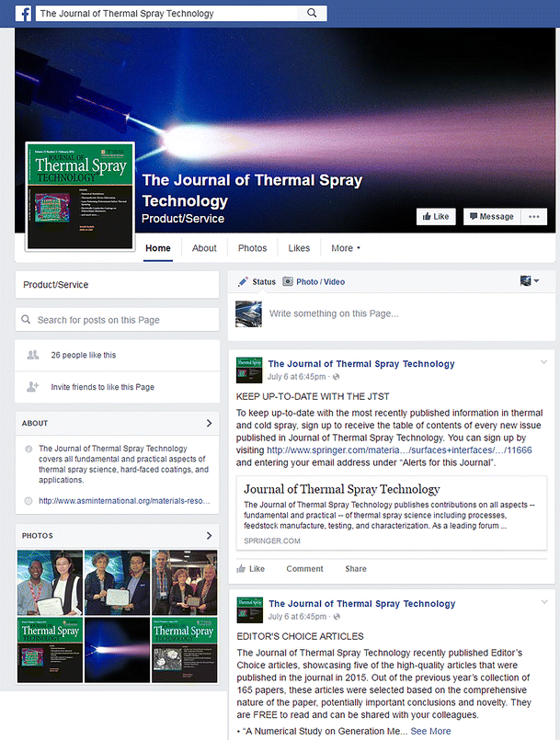Open the Photos tab
The image size is (560, 740).
pos(252,248)
